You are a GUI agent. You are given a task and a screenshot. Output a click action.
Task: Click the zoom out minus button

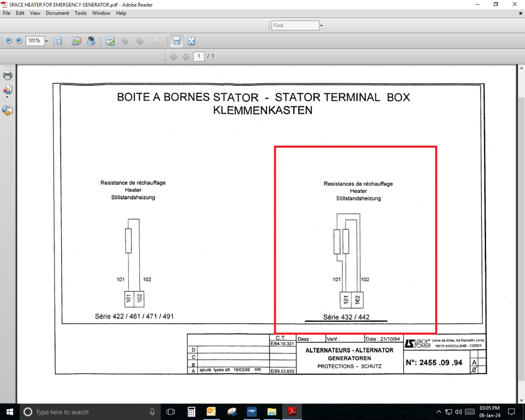click(x=8, y=41)
